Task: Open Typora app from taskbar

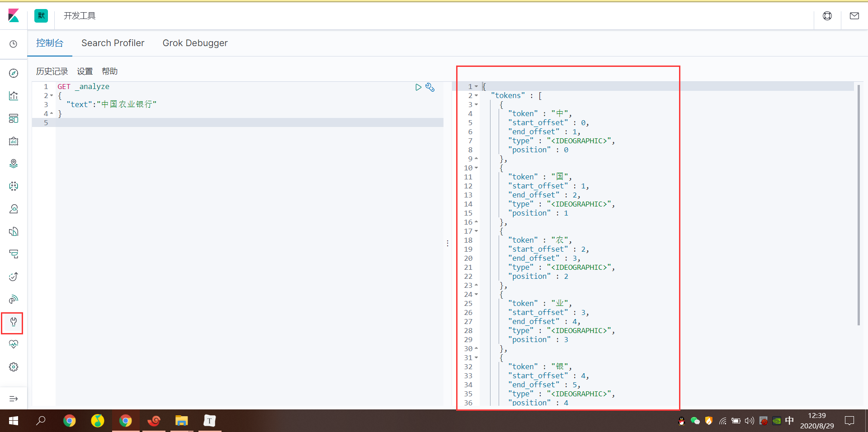Action: [209, 421]
